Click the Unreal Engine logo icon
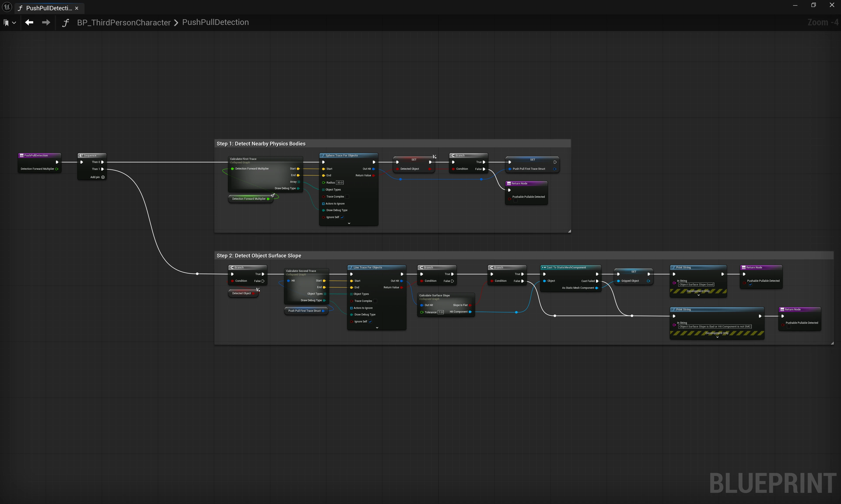Screen dimensions: 841x504 point(7,7)
